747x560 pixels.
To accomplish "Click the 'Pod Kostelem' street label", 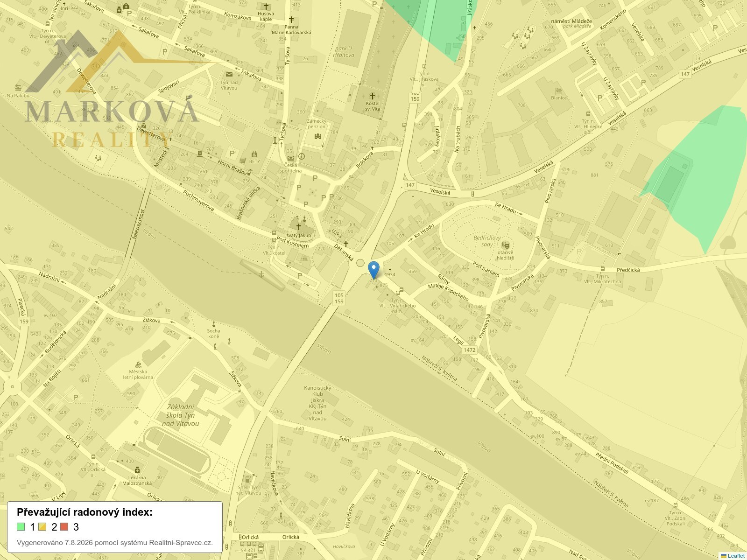I will click(x=292, y=243).
